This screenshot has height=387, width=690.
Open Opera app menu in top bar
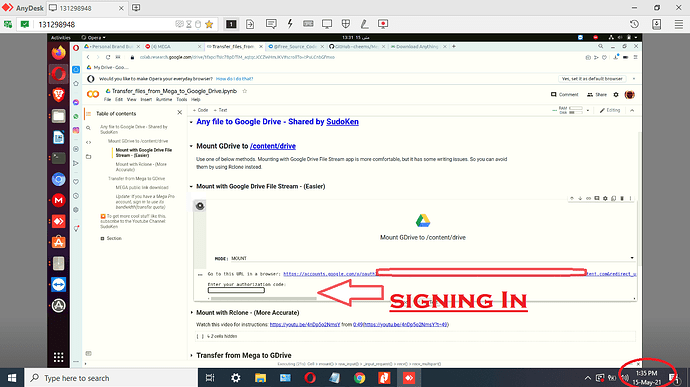coord(94,37)
